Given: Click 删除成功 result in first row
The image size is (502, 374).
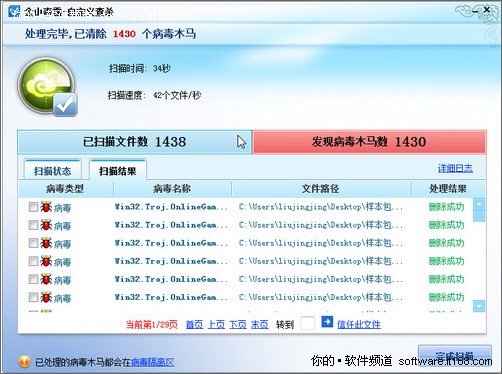Looking at the screenshot, I should pos(446,207).
